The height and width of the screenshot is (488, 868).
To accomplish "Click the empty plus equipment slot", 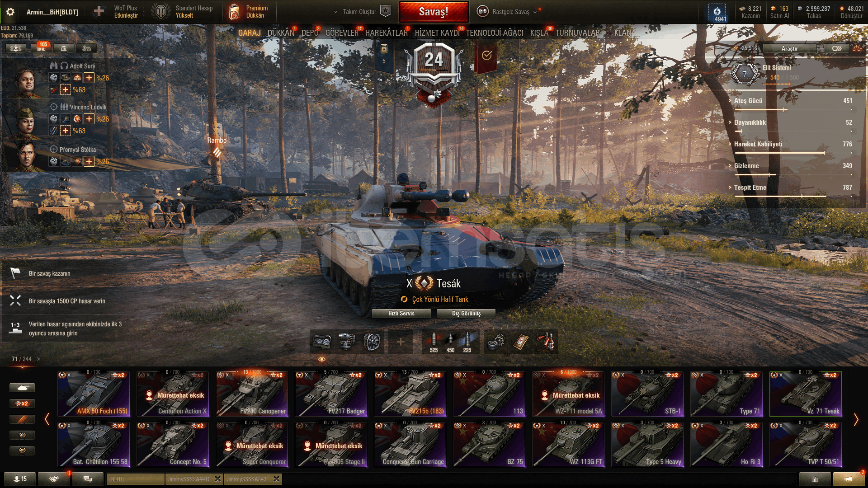I will (x=401, y=342).
